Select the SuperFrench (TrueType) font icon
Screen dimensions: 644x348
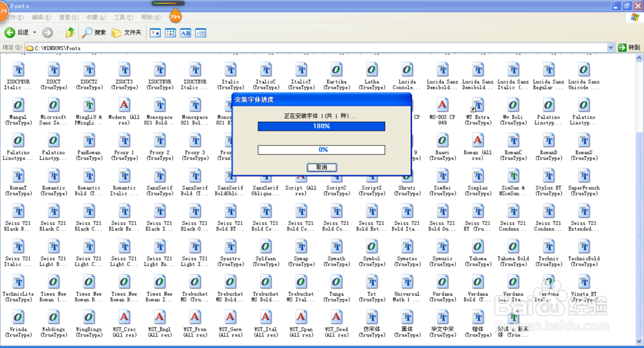(583, 176)
